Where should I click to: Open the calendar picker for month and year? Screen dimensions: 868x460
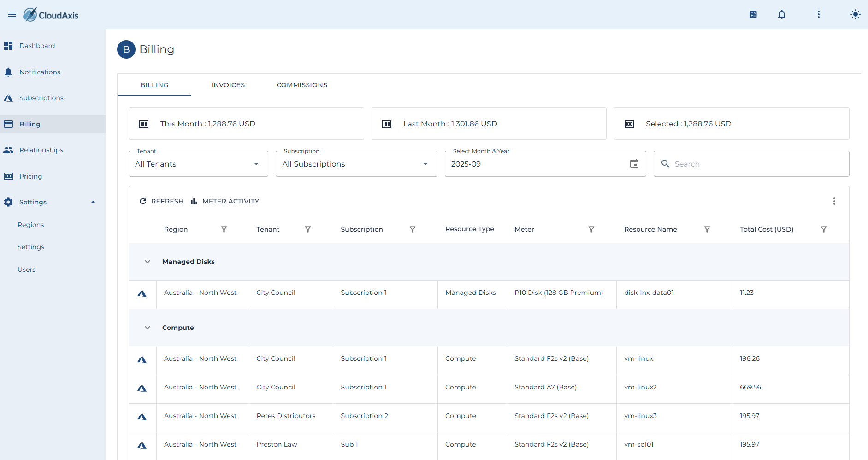click(634, 164)
